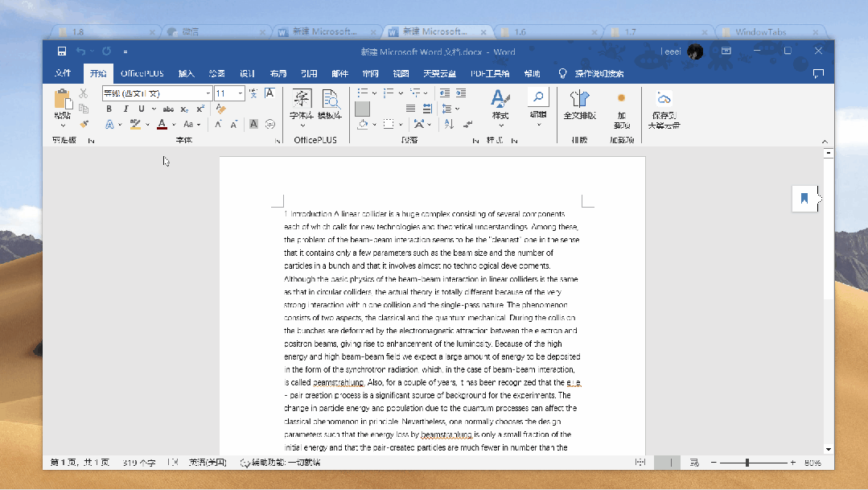Toggle character shading
Screen dimensions: 868x490
pyautogui.click(x=253, y=124)
